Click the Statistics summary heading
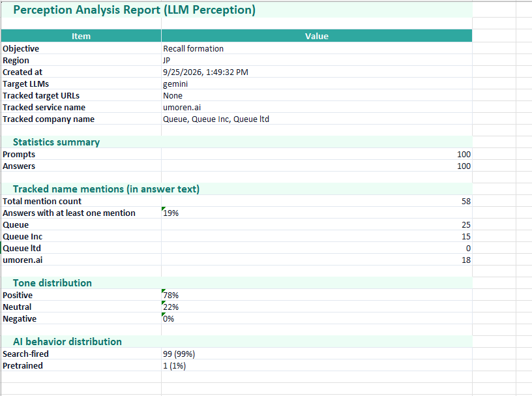The image size is (532, 396). (56, 142)
